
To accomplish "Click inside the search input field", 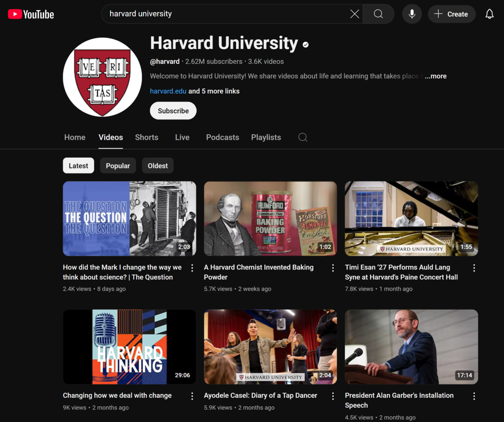I will click(x=230, y=14).
